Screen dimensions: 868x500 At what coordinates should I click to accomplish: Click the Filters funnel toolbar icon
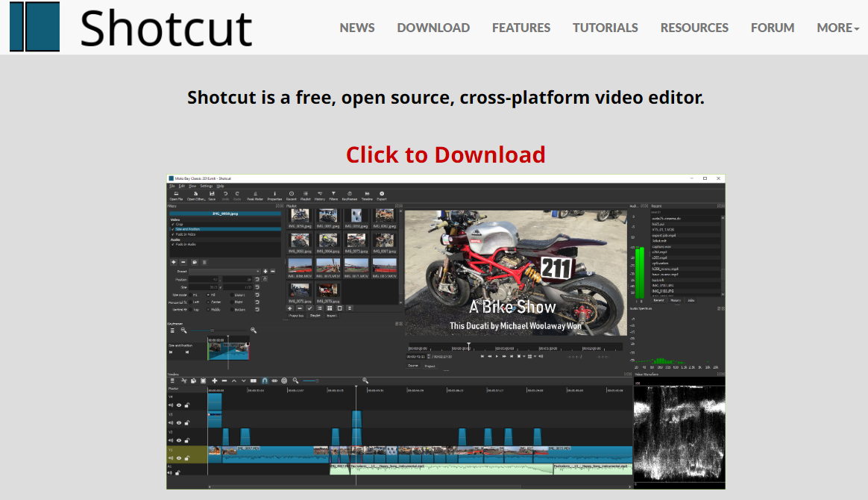333,196
